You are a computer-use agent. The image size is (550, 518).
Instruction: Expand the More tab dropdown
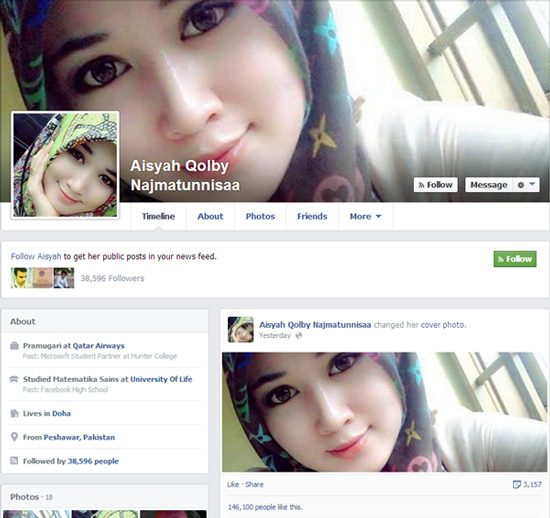tap(365, 216)
